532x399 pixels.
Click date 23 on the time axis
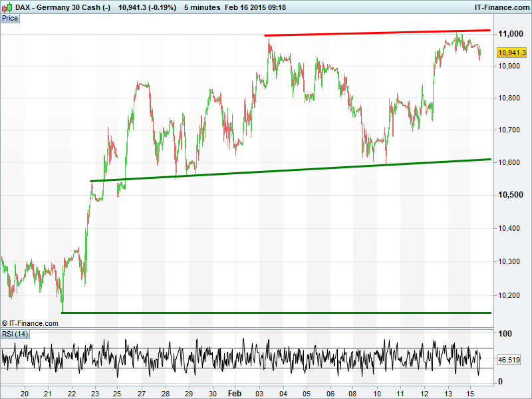coord(95,393)
